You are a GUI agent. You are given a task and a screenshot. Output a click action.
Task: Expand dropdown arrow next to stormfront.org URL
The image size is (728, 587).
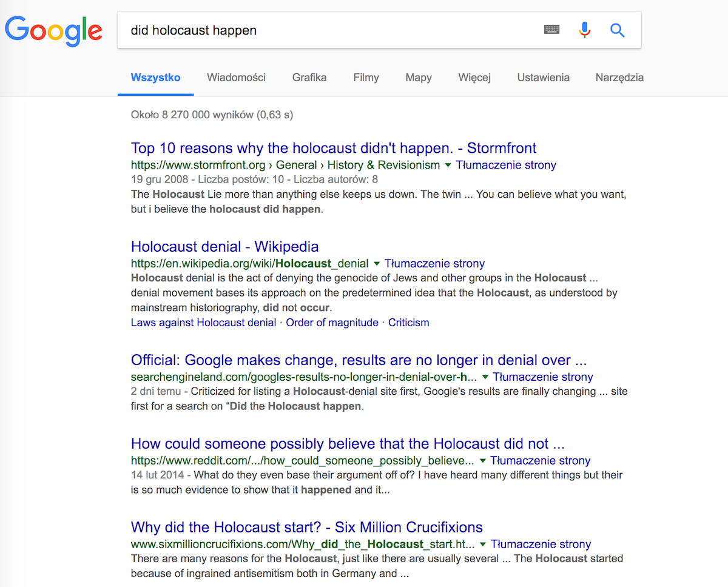tap(448, 165)
